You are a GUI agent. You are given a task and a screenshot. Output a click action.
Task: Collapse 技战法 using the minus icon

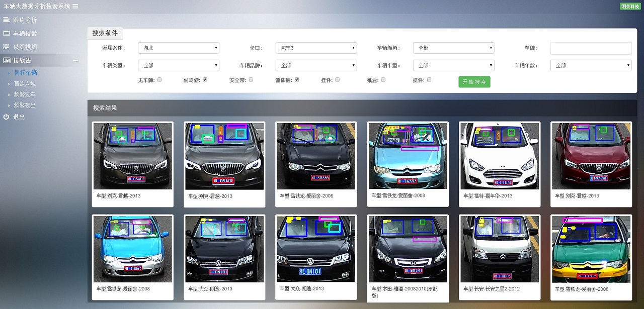tap(74, 60)
